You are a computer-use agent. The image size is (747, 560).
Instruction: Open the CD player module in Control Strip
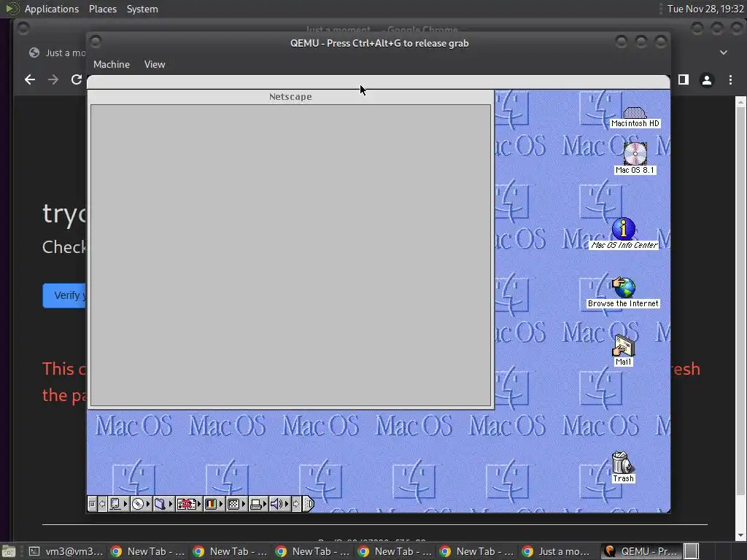click(141, 504)
